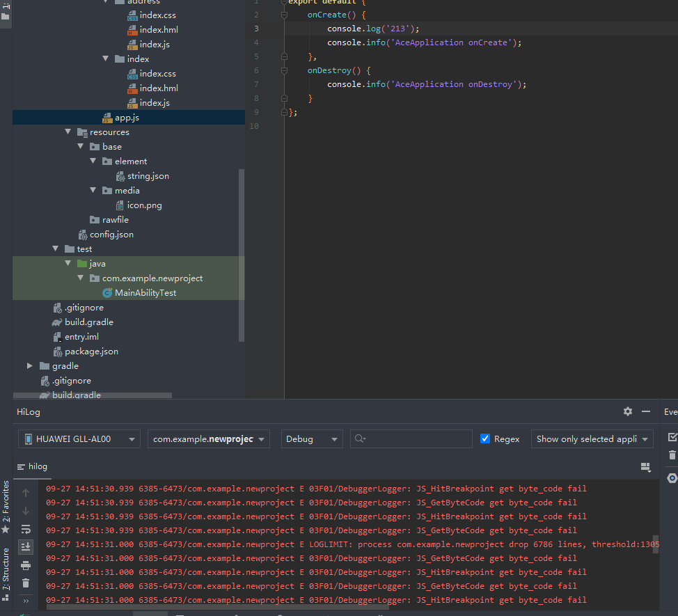This screenshot has width=678, height=616.
Task: Open the Event Log panel header
Action: (670, 411)
